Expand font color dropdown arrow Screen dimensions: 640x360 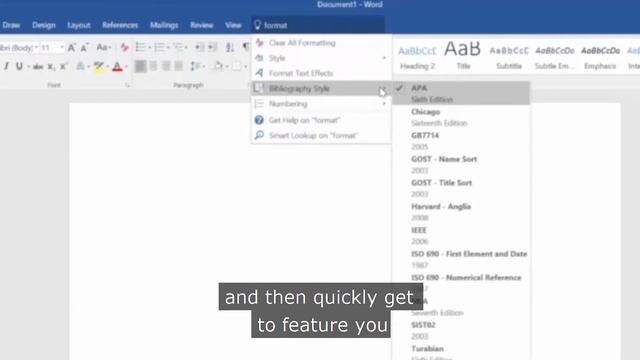coord(126,67)
